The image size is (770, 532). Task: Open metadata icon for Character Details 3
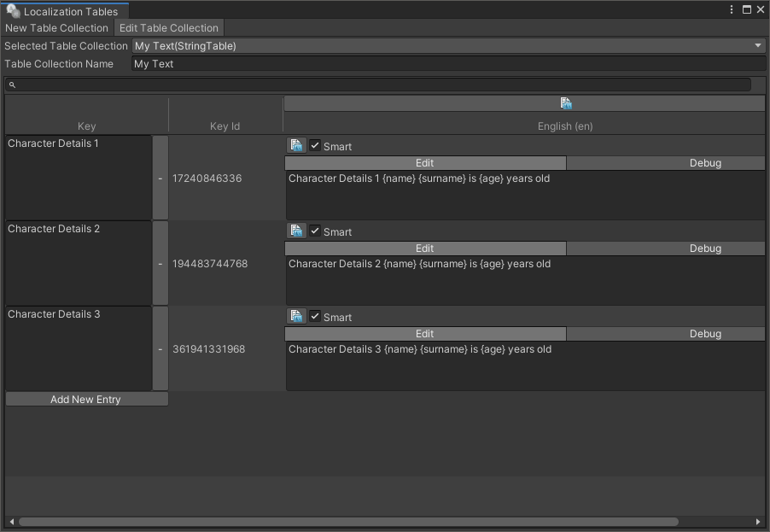296,317
